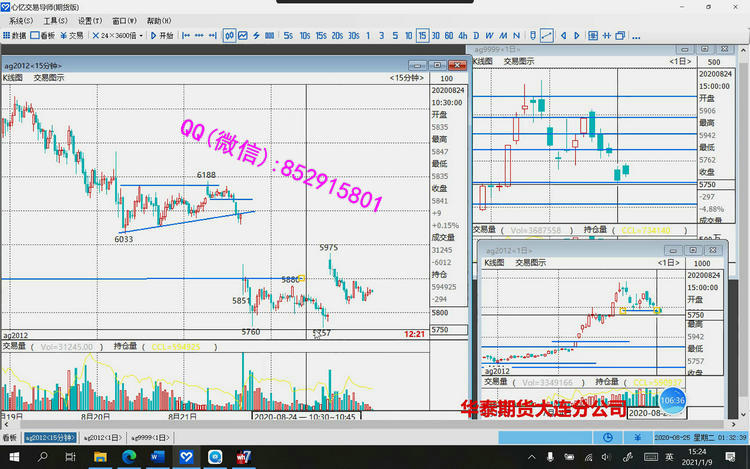This screenshot has width=750, height=469.
Task: Switch to the 5s tick period
Action: (288, 35)
